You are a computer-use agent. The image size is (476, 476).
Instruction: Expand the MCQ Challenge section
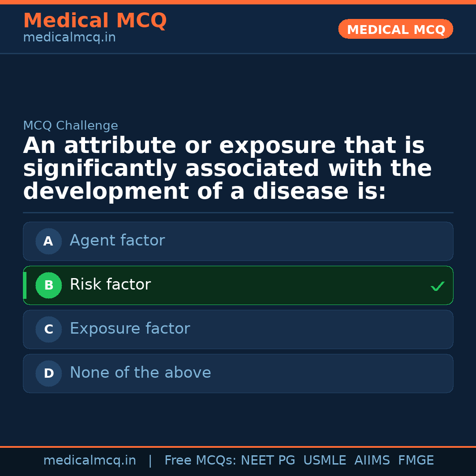point(71,126)
